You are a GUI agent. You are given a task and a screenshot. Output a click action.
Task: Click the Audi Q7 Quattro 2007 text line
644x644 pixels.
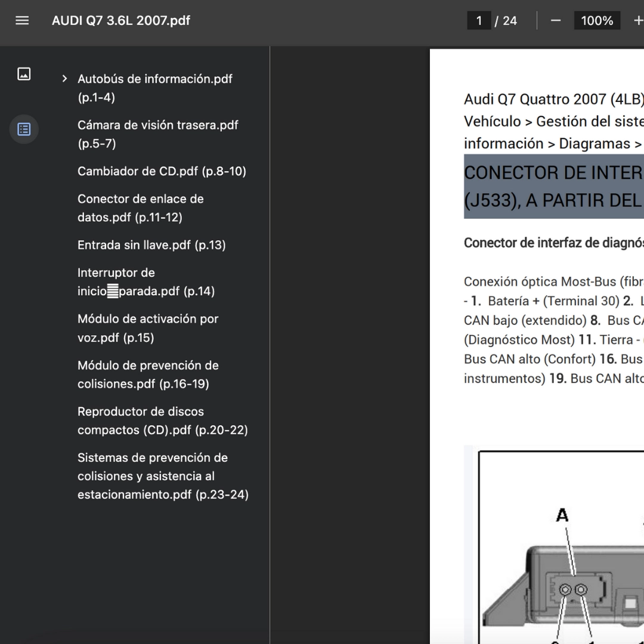pyautogui.click(x=553, y=99)
